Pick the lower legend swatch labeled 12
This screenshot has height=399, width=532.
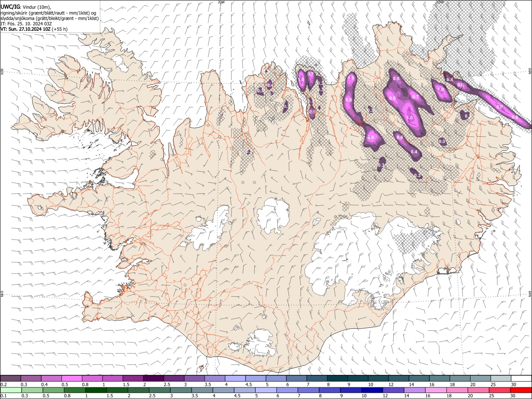[393, 390]
